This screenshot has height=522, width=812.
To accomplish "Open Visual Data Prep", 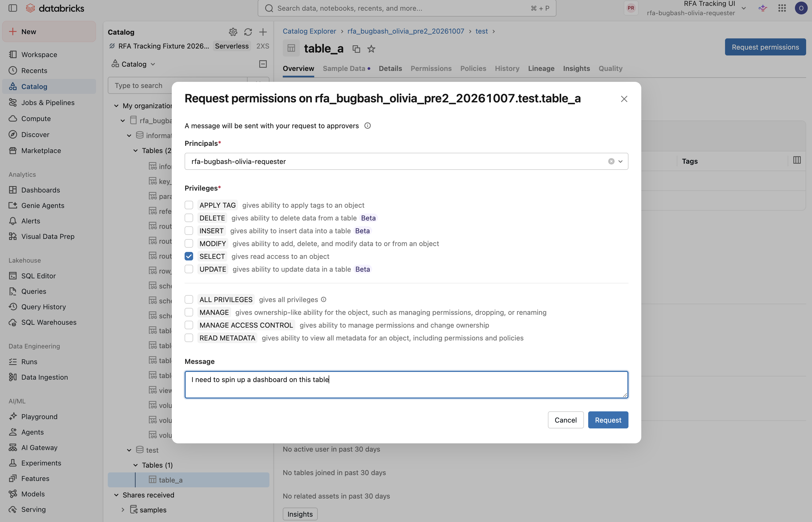I will pyautogui.click(x=48, y=236).
